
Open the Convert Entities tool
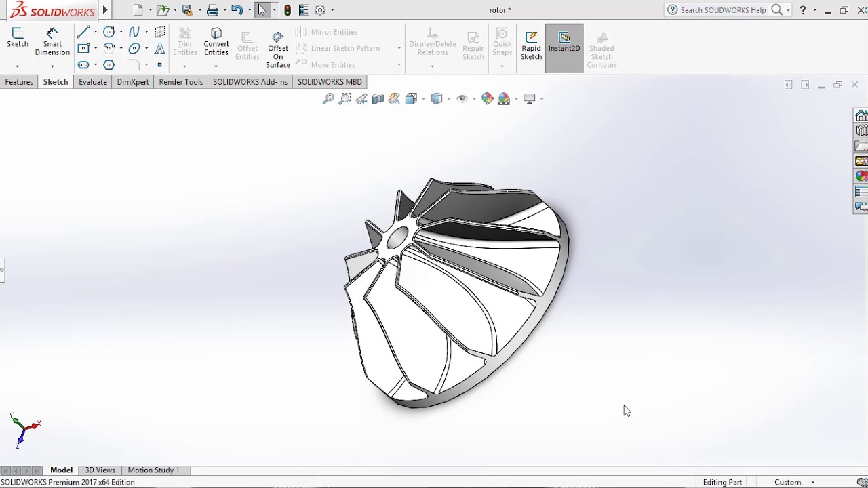click(x=216, y=41)
